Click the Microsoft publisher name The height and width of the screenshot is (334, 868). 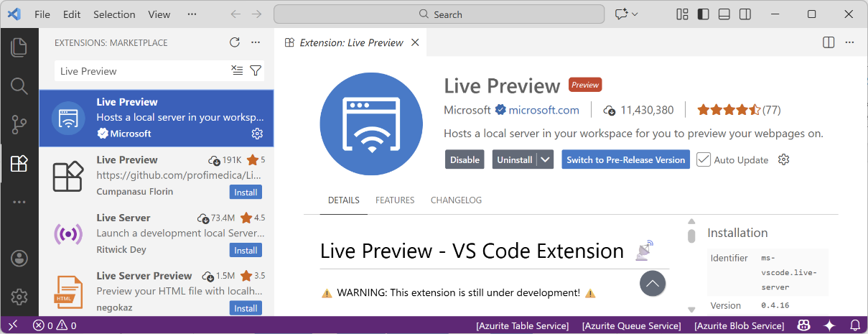click(x=467, y=110)
